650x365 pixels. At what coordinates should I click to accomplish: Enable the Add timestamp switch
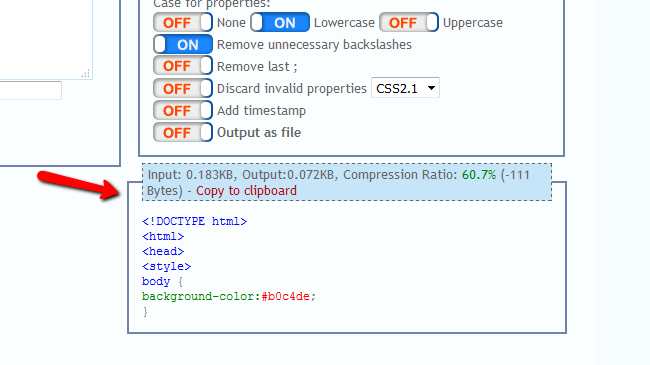click(x=183, y=111)
